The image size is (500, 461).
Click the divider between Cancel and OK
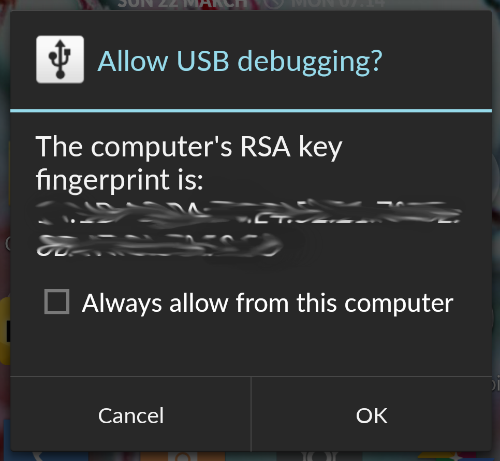(x=251, y=414)
